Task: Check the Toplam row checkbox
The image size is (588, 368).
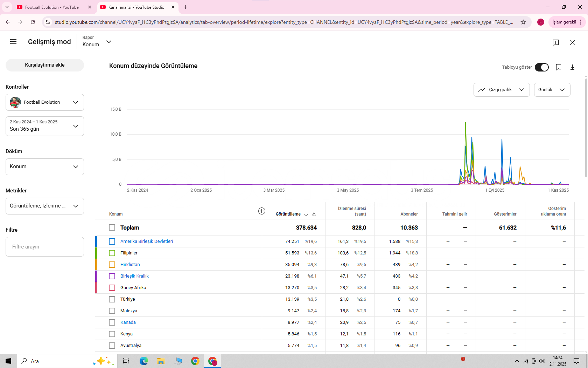Action: coord(112,227)
